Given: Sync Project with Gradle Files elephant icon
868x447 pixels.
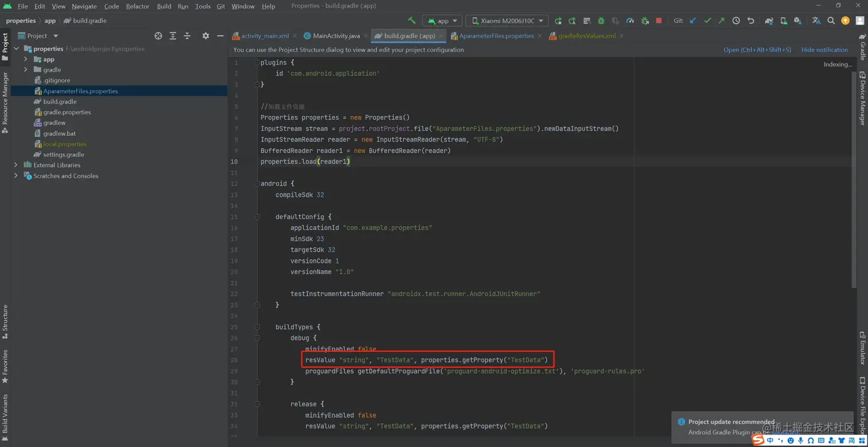Looking at the screenshot, I should pyautogui.click(x=769, y=21).
